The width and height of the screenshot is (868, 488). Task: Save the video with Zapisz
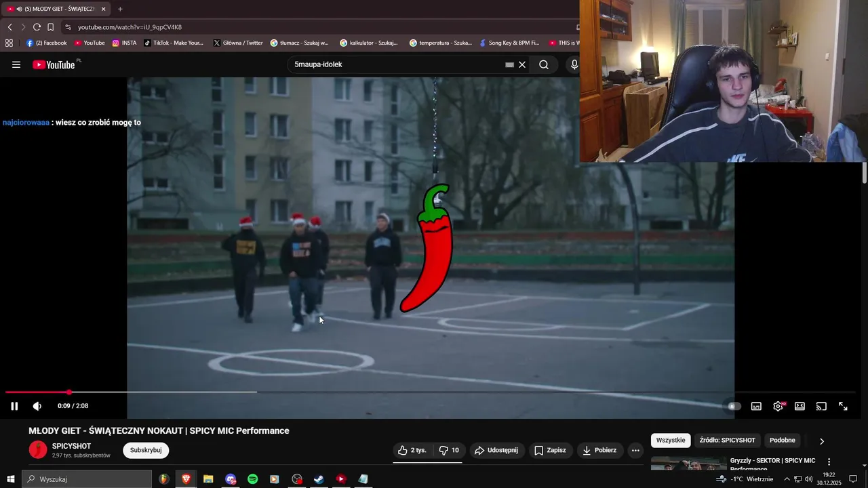click(x=550, y=450)
